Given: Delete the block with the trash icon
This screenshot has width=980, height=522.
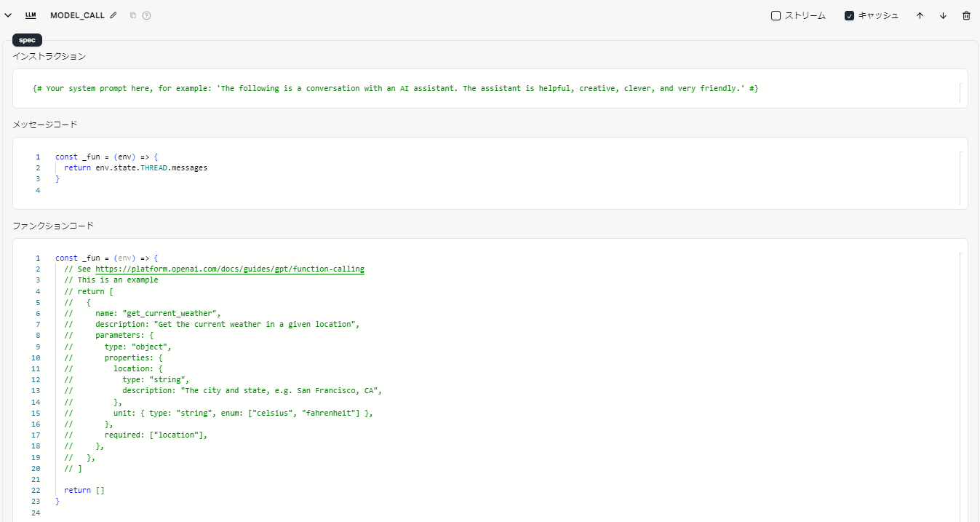Looking at the screenshot, I should click(966, 15).
